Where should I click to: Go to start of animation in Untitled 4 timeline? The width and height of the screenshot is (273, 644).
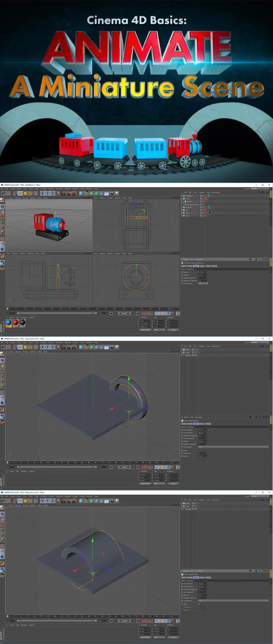click(x=111, y=313)
